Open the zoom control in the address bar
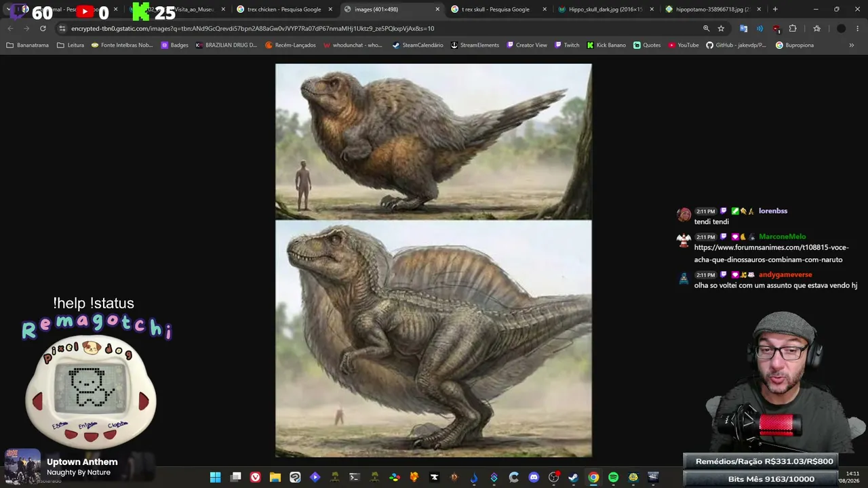This screenshot has width=868, height=488. [706, 28]
